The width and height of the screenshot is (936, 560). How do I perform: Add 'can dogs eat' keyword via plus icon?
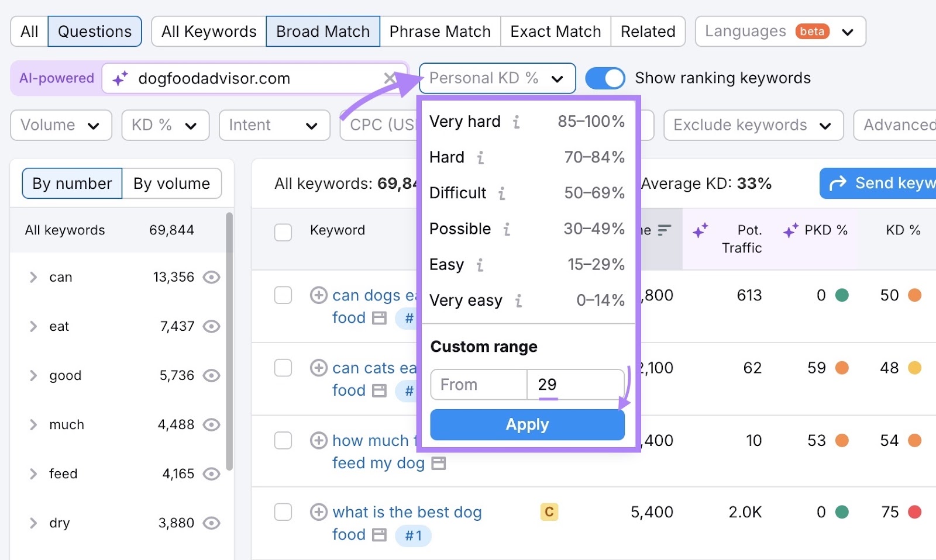pos(318,295)
